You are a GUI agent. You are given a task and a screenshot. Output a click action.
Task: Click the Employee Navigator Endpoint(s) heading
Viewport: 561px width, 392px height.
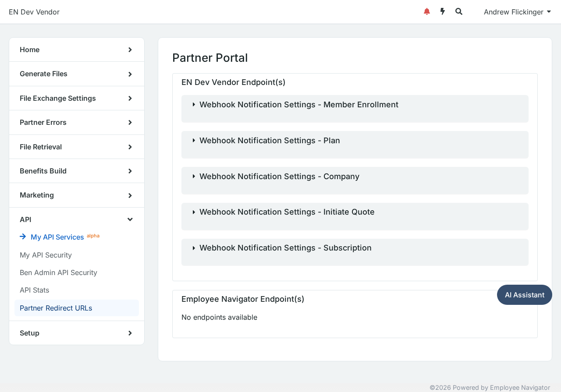pos(243,299)
